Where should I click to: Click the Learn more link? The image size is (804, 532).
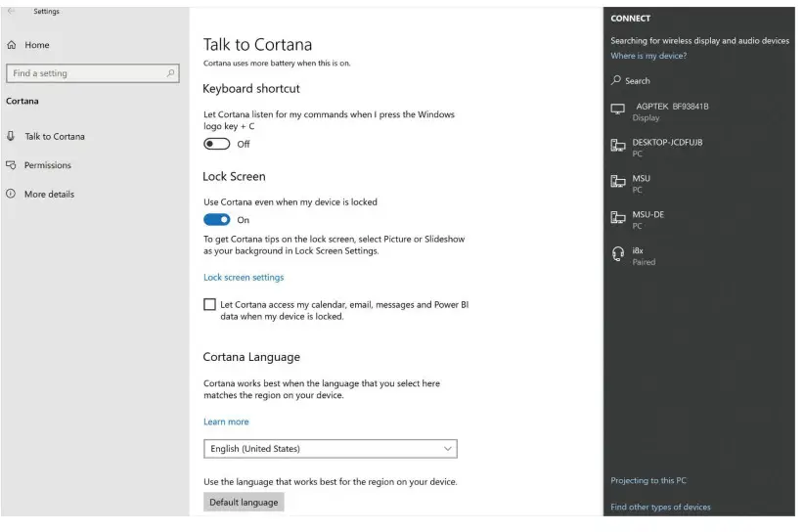(x=226, y=421)
